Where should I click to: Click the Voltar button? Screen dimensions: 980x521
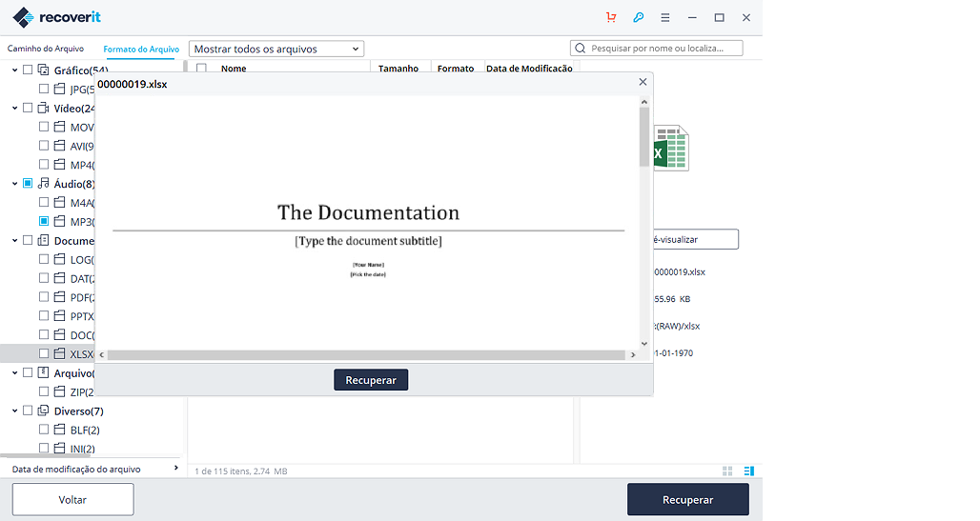coord(72,500)
